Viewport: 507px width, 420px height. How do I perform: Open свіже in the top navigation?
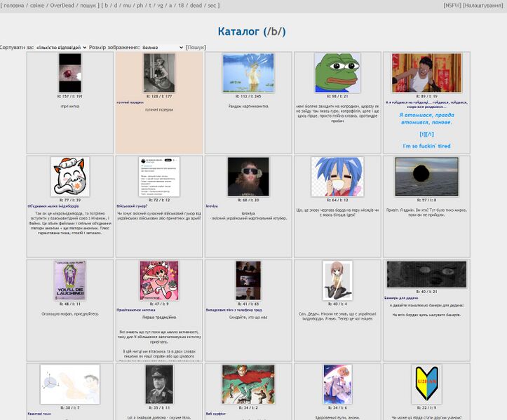tap(37, 6)
